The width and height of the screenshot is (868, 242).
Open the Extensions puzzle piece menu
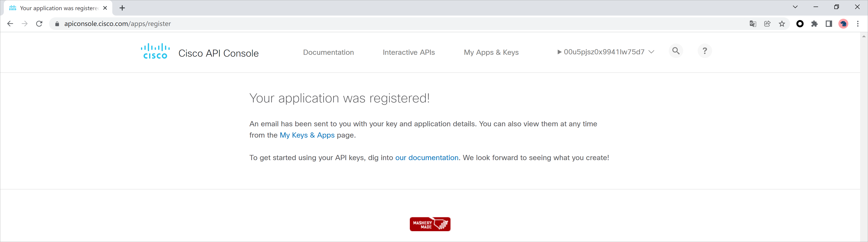click(814, 23)
